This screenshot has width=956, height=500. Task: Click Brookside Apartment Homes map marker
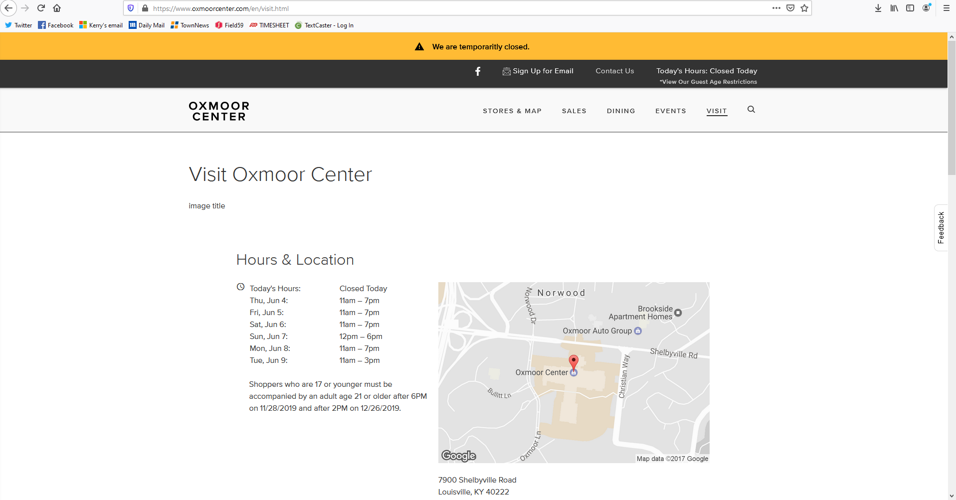[677, 313]
